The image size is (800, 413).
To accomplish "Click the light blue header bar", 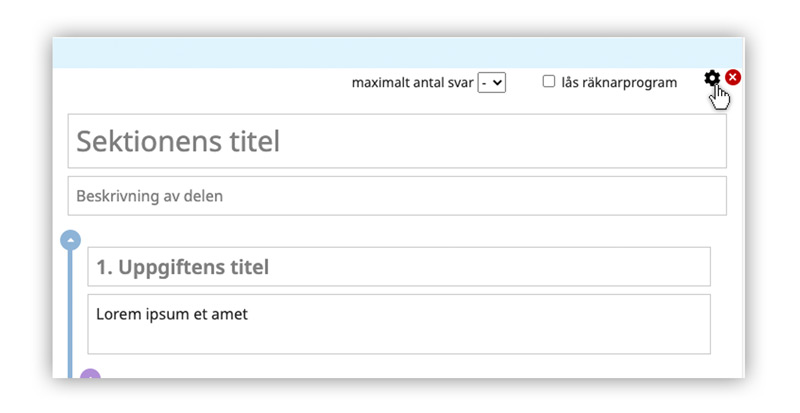I will [398, 53].
